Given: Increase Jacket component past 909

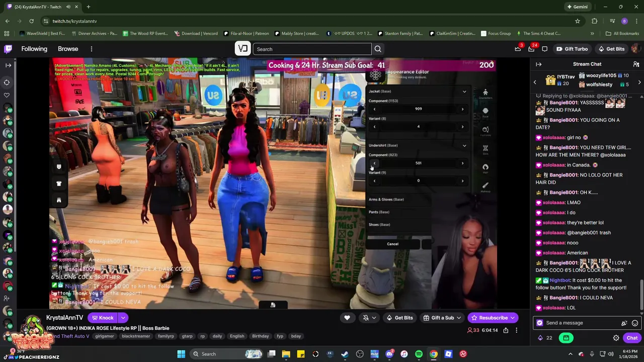Looking at the screenshot, I should [462, 109].
